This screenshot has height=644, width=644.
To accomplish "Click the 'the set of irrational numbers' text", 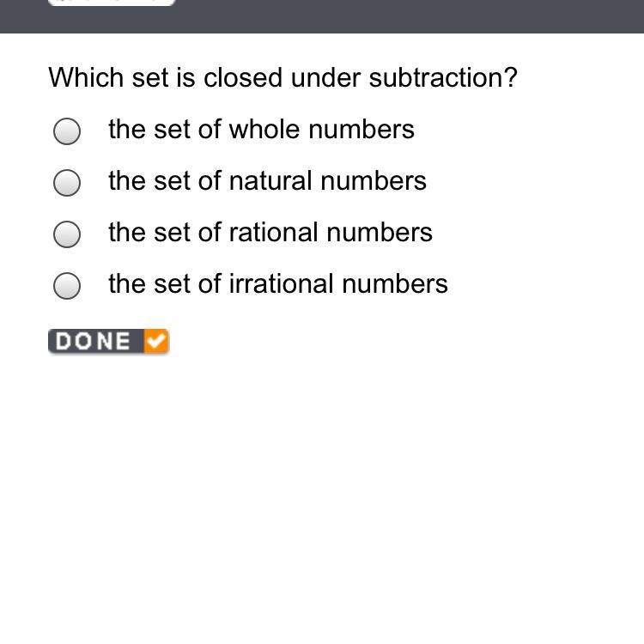I will pyautogui.click(x=278, y=284).
